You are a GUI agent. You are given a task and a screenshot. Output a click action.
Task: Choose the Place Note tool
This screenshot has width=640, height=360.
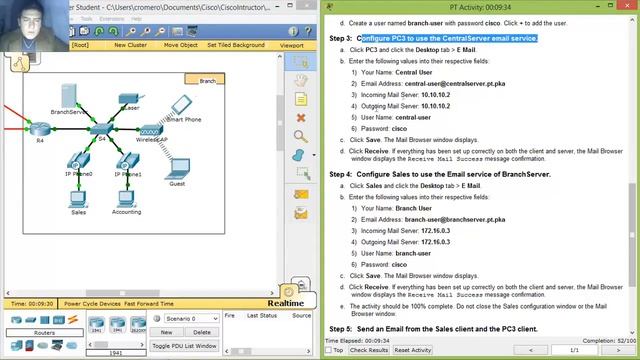301,99
